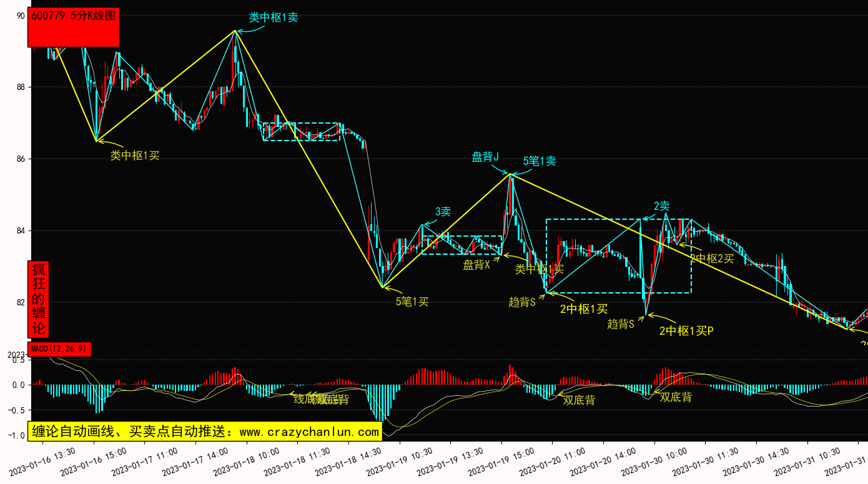868x484 pixels.
Task: Click price axis value 86
Action: point(21,159)
